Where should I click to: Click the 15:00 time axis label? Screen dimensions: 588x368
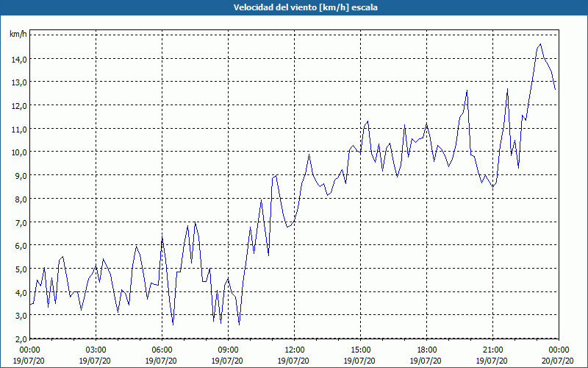tap(360, 350)
